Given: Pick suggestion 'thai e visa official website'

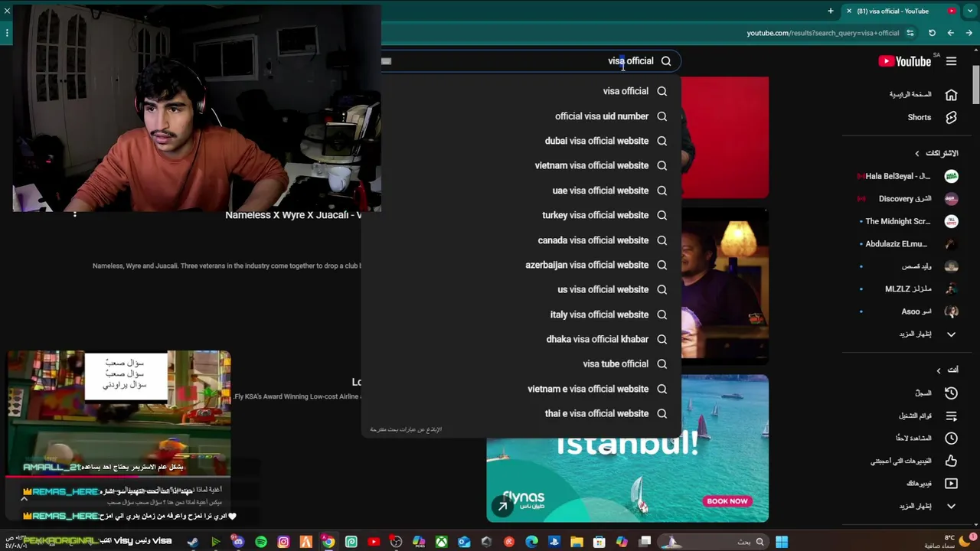Looking at the screenshot, I should [x=521, y=413].
